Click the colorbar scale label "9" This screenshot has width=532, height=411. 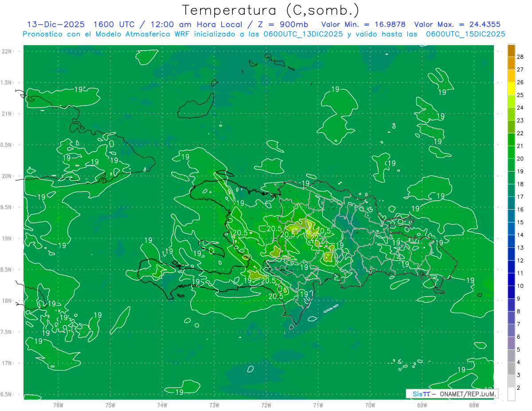(x=519, y=299)
